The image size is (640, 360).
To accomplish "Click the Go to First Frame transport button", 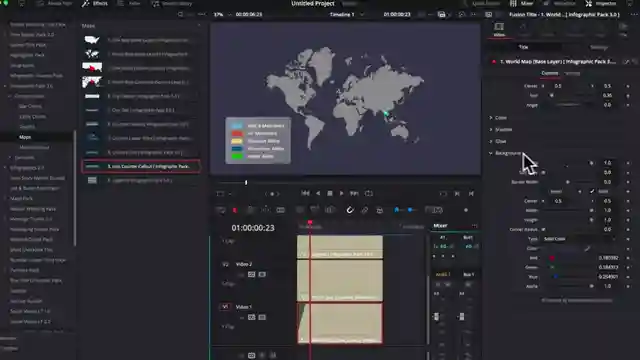I will point(305,193).
